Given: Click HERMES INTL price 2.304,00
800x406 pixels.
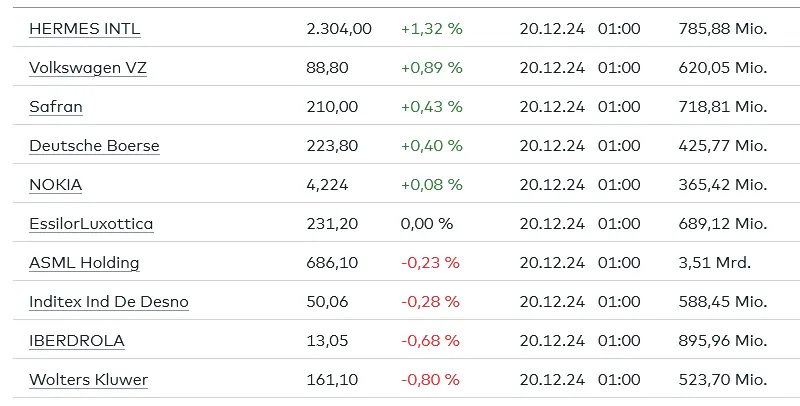Looking at the screenshot, I should pyautogui.click(x=339, y=29).
